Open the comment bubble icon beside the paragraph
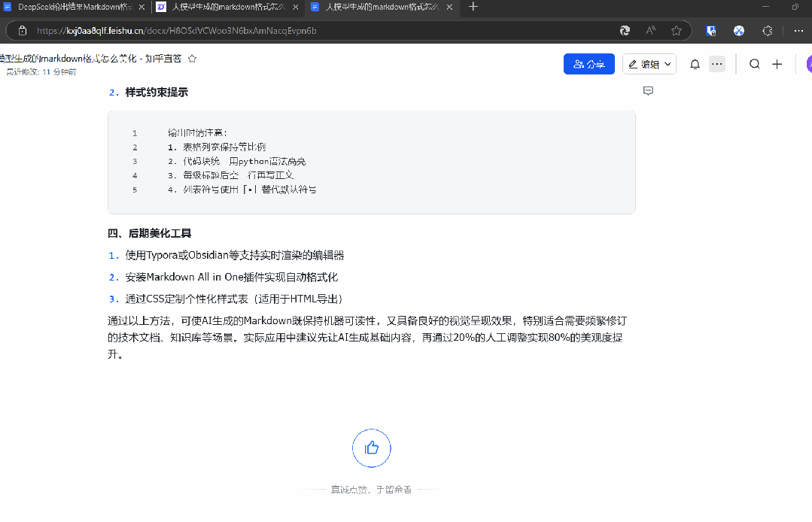Image resolution: width=812 pixels, height=522 pixels. [648, 90]
